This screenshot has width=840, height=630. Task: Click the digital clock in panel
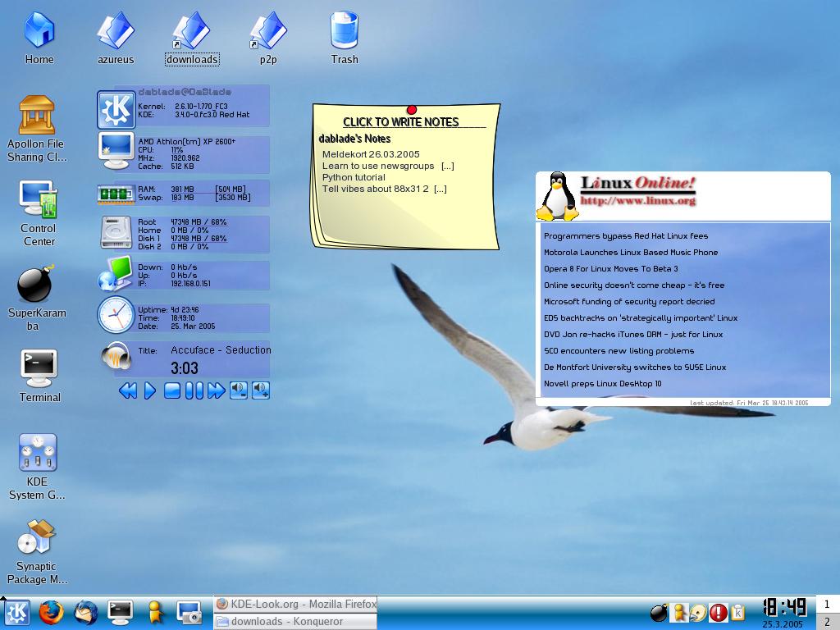785,608
